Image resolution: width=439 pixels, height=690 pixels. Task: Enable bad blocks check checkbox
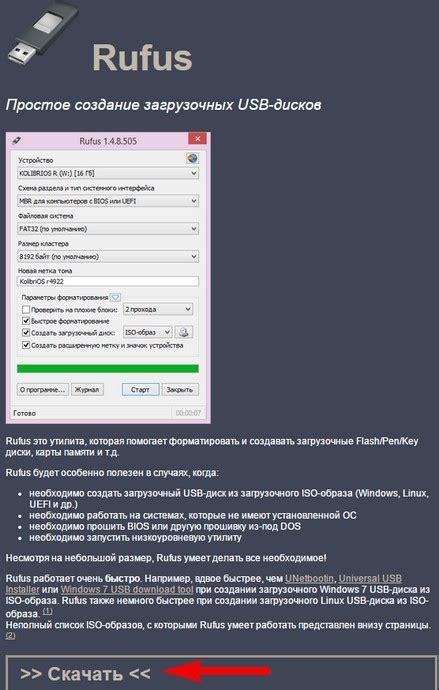coord(26,310)
